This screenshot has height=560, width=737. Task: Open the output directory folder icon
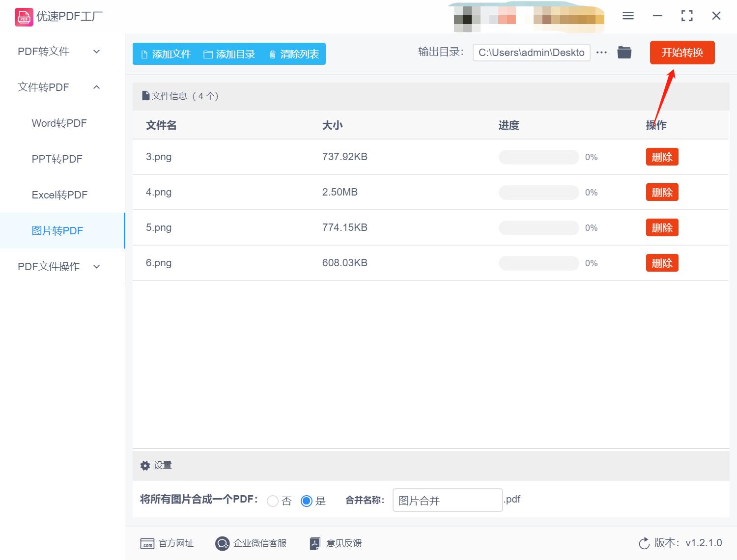pos(624,52)
